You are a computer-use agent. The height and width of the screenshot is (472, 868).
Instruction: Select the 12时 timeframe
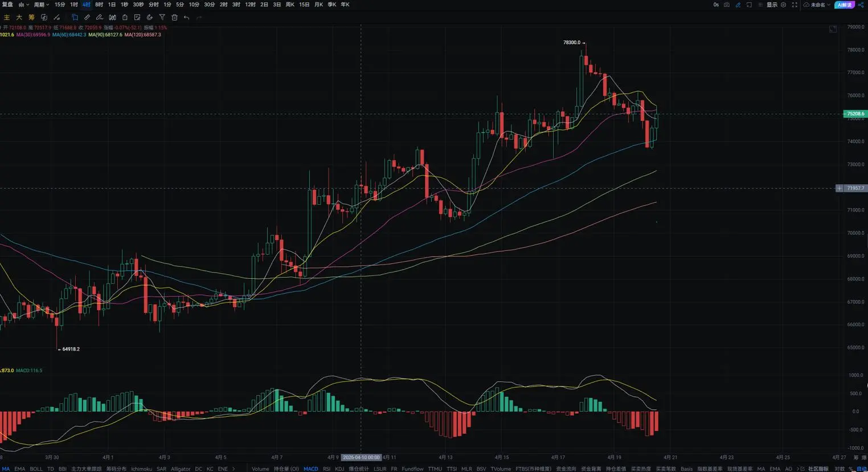(250, 5)
